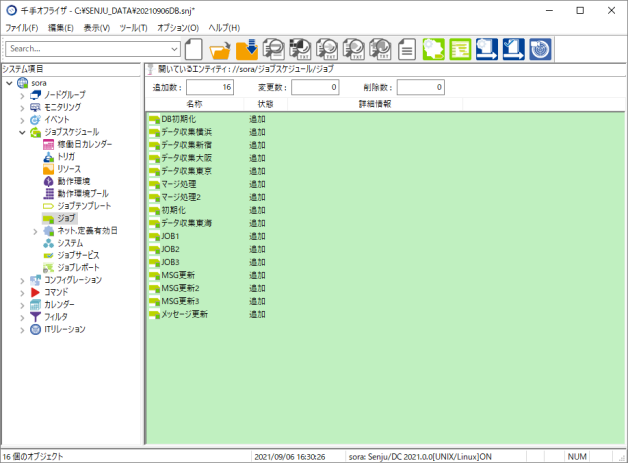The width and height of the screenshot is (628, 463).
Task: Open the ツール(T) menu
Action: click(x=133, y=28)
